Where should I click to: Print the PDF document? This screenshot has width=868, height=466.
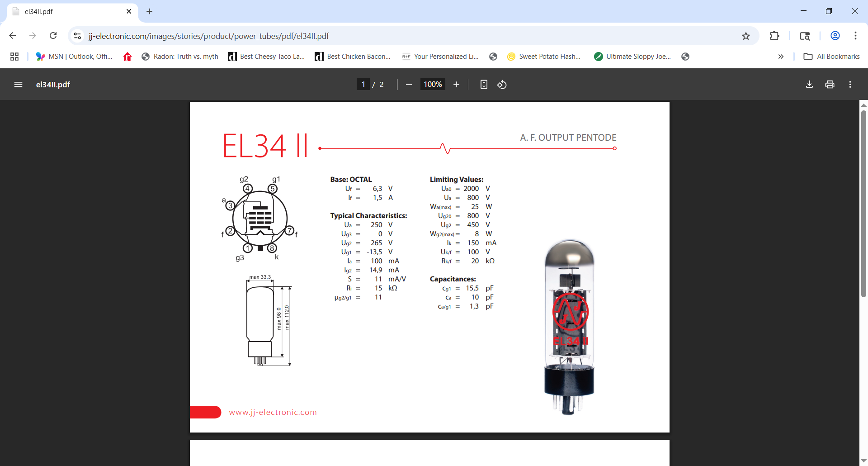830,85
